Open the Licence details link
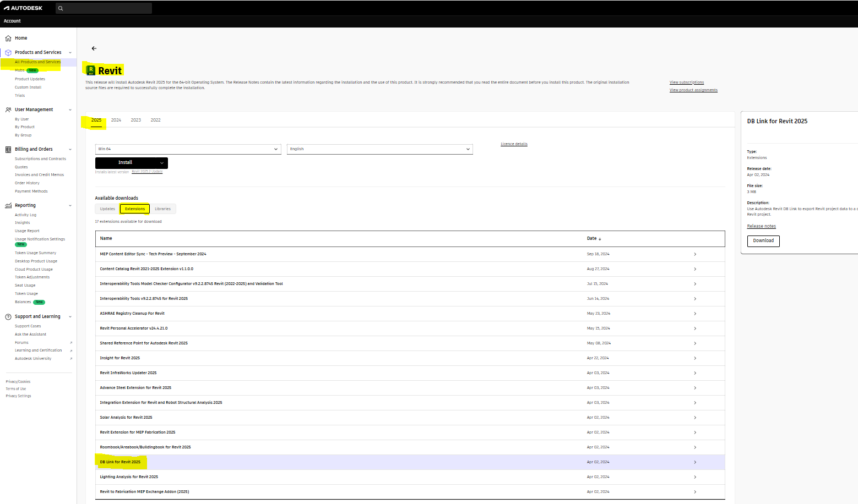858x504 pixels. [x=514, y=144]
